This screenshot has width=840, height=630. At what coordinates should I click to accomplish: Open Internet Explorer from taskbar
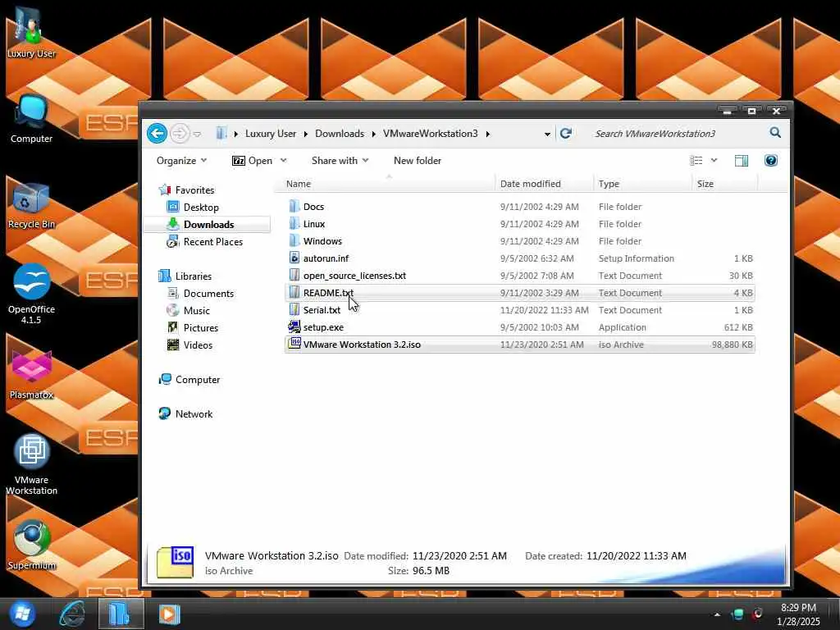click(72, 614)
